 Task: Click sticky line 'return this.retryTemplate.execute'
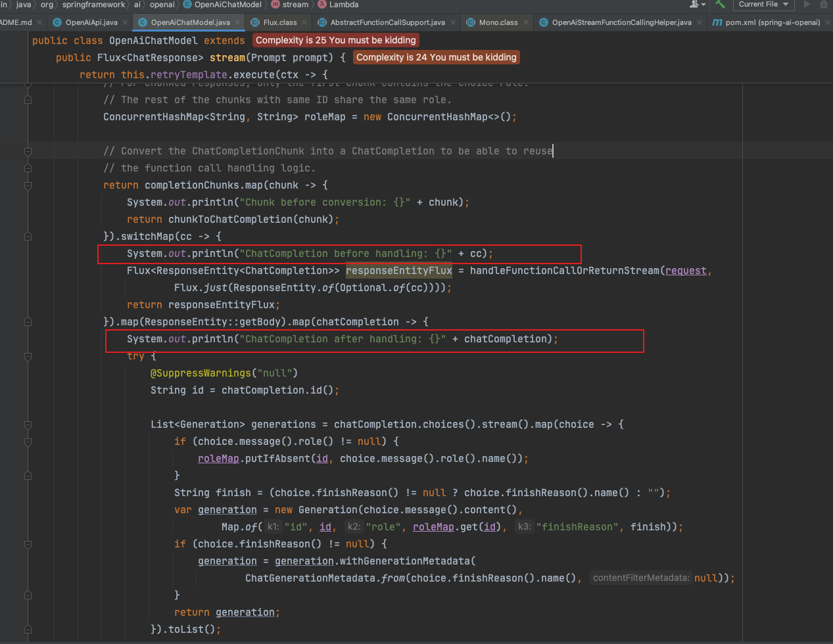203,75
